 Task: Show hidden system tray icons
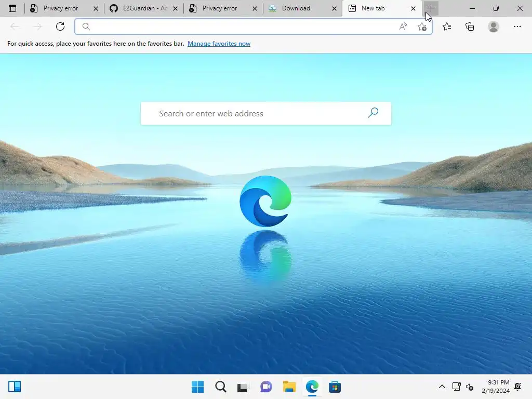pyautogui.click(x=442, y=387)
